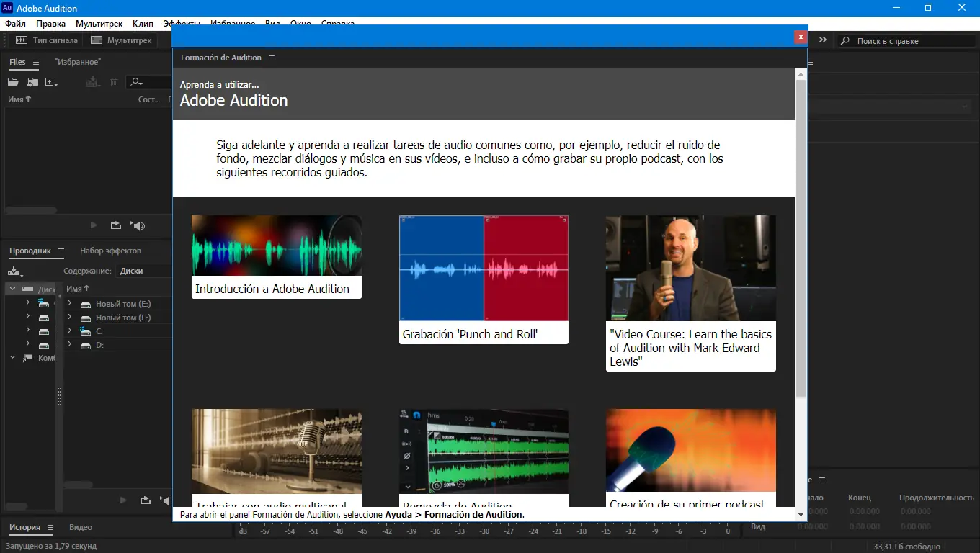Toggle loop playback icon under Files panel
This screenshot has width=980, height=553.
point(115,225)
